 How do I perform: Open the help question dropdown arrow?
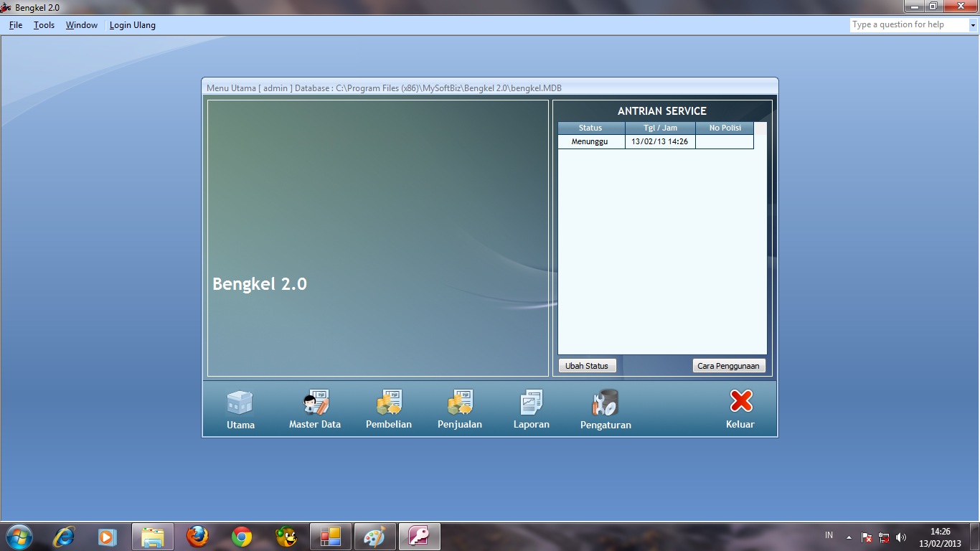[x=974, y=25]
